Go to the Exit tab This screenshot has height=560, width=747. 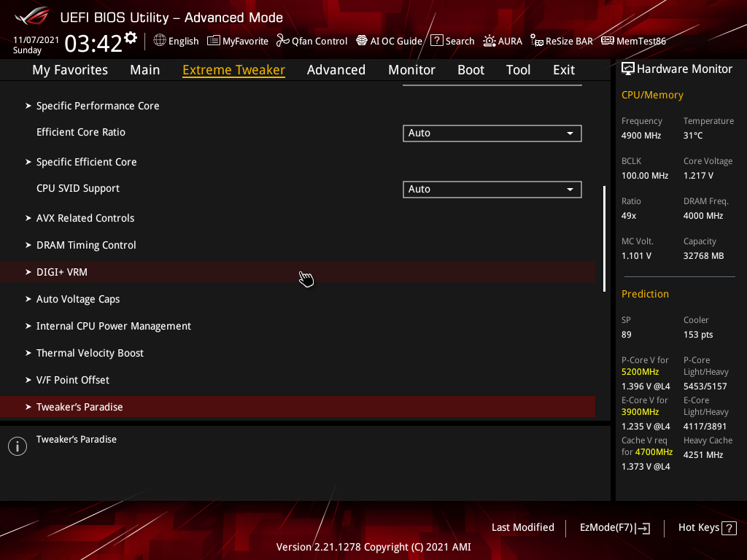tap(564, 70)
